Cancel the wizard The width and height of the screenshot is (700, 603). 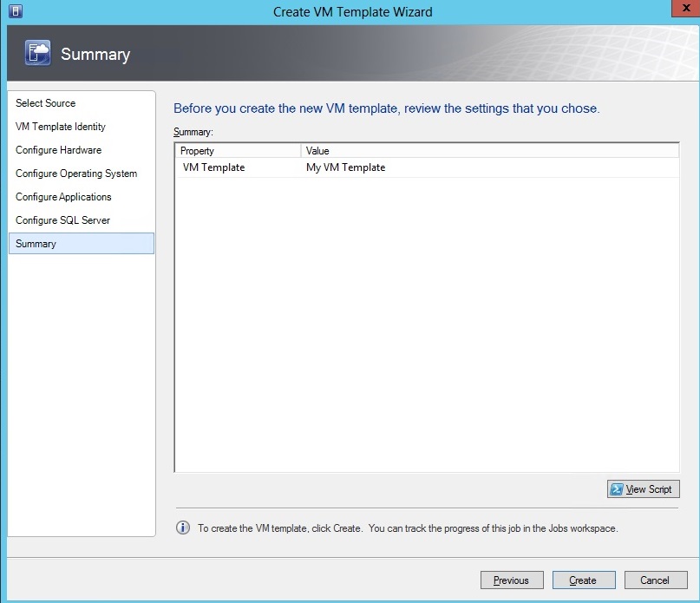(655, 580)
